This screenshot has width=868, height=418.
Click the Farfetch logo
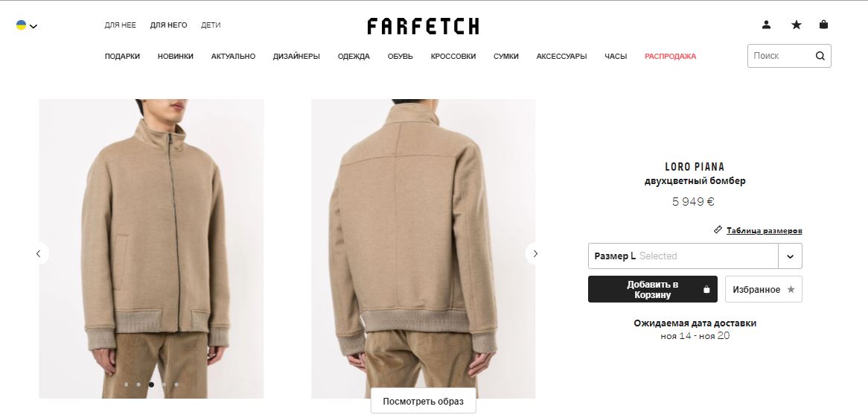(x=423, y=26)
